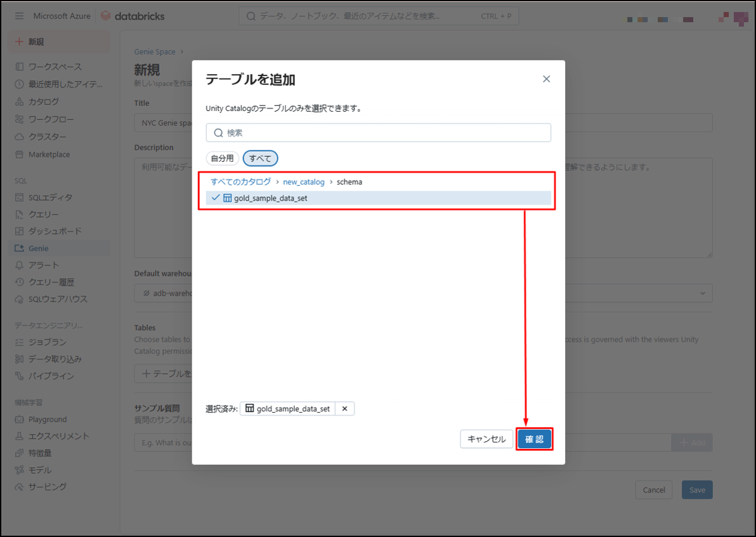
Task: Go to すべてのカタログ breadcrumb
Action: click(240, 182)
